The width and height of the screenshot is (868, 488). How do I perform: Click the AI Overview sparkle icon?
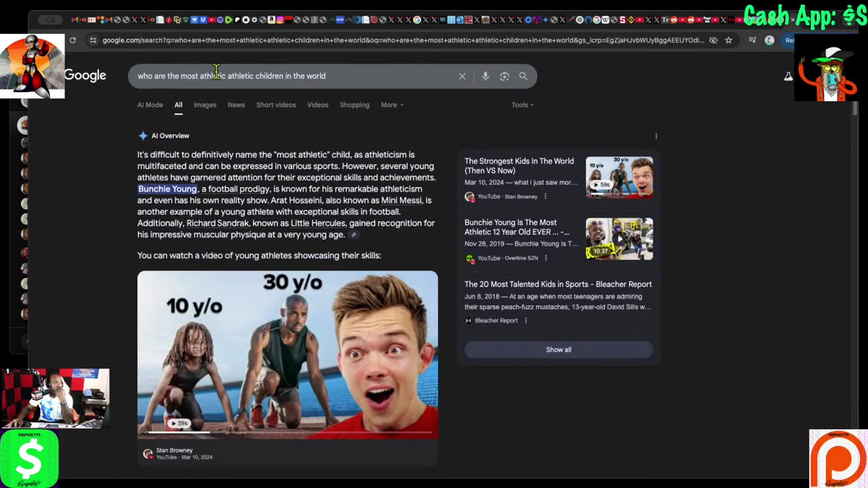tap(142, 136)
